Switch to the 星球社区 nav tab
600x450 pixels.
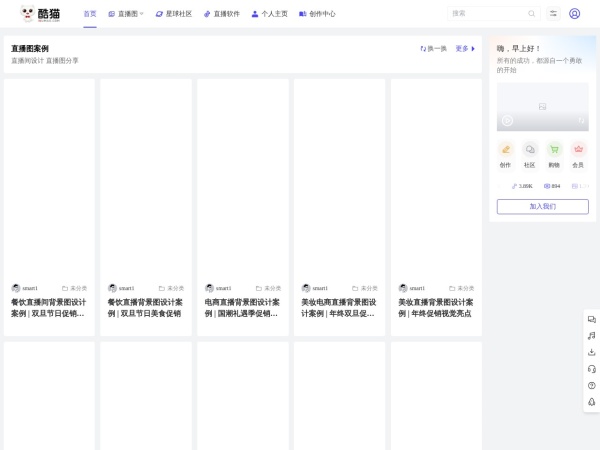click(173, 14)
